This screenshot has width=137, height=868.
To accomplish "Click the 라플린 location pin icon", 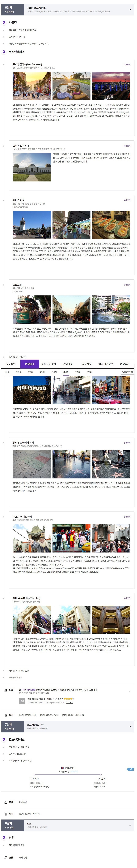I will [x=4, y=23].
